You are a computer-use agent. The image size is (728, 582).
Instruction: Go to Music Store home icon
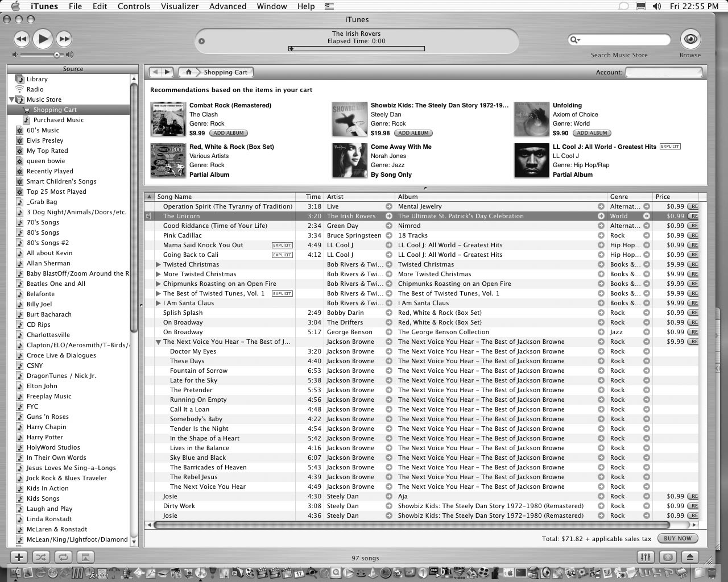[189, 72]
